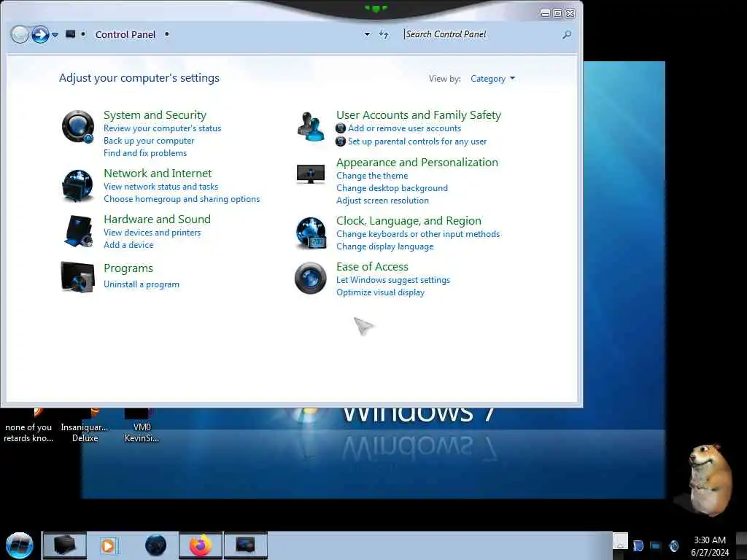747x560 pixels.
Task: Open Appearance and Personalization heading
Action: [x=417, y=163]
